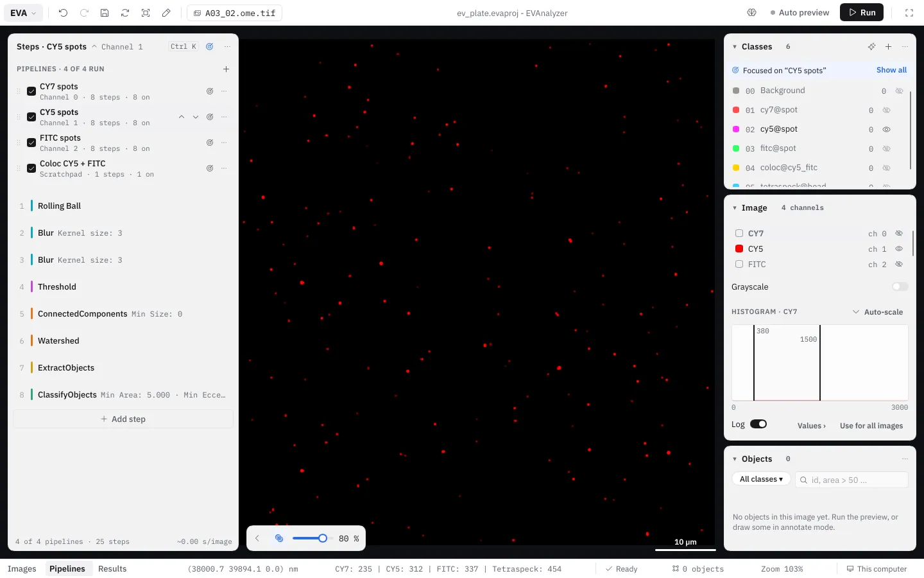924x578 pixels.
Task: Expand histogram Values
Action: 812,426
